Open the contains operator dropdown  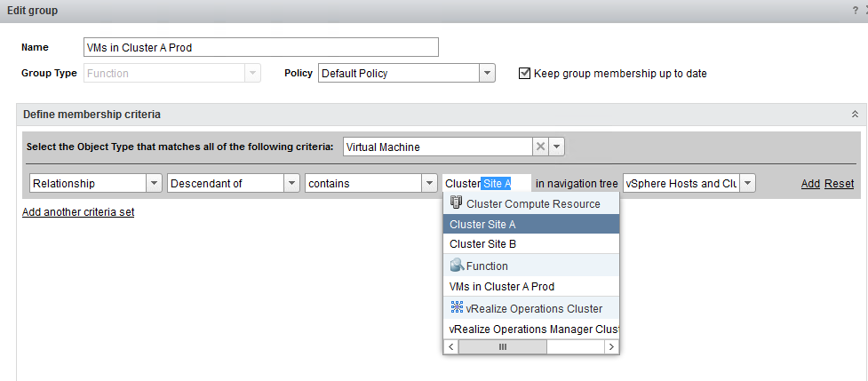click(x=428, y=183)
